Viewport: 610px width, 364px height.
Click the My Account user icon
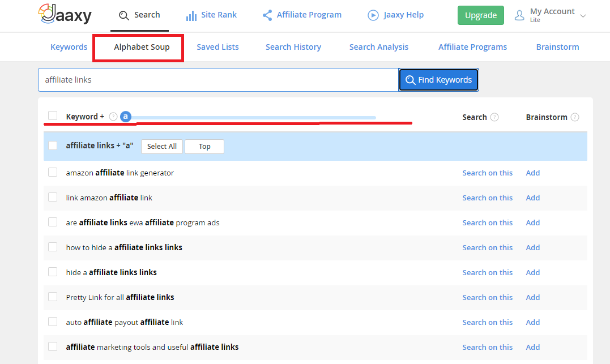(519, 15)
